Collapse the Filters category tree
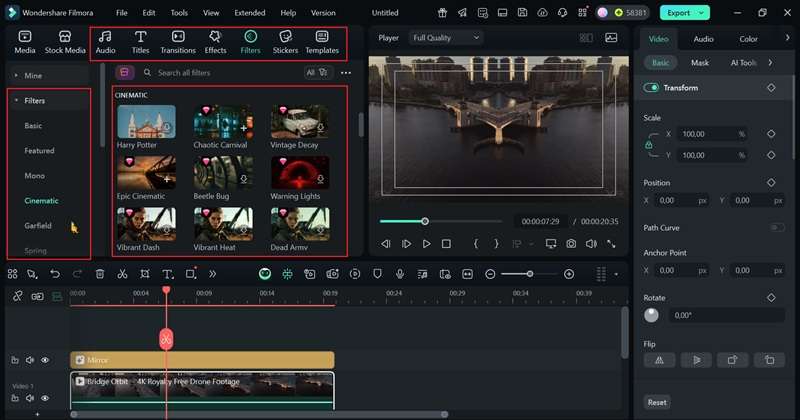Screen dimensions: 800x420 coord(16,101)
